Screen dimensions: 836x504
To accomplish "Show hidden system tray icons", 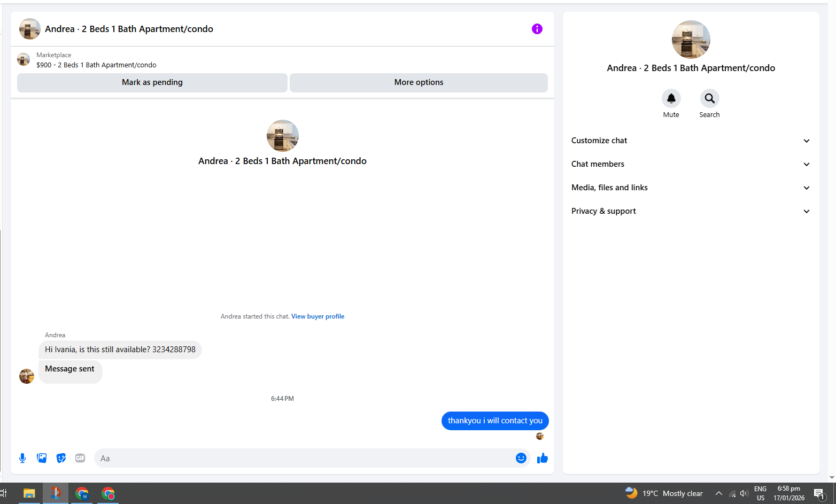I will click(719, 493).
